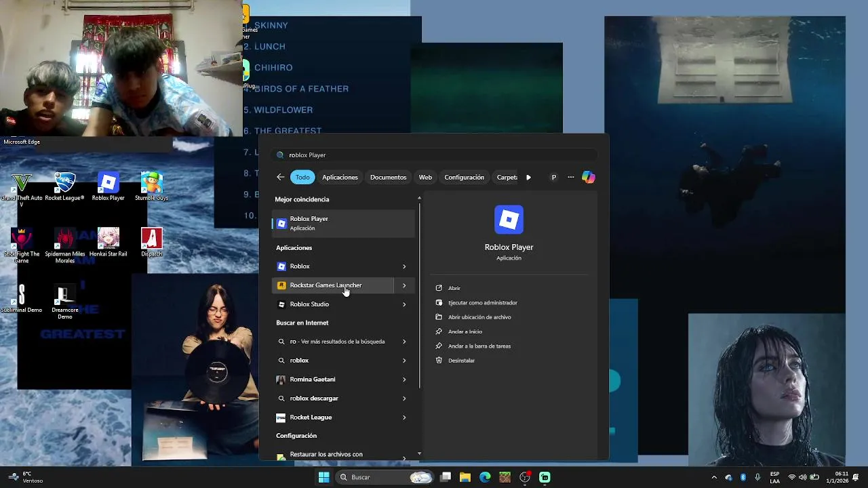
Task: Click the Windows Start button
Action: 323,477
